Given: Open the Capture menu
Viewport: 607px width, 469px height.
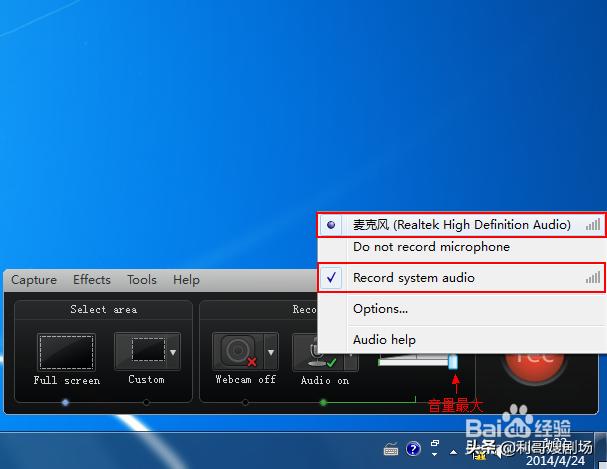Looking at the screenshot, I should (34, 280).
